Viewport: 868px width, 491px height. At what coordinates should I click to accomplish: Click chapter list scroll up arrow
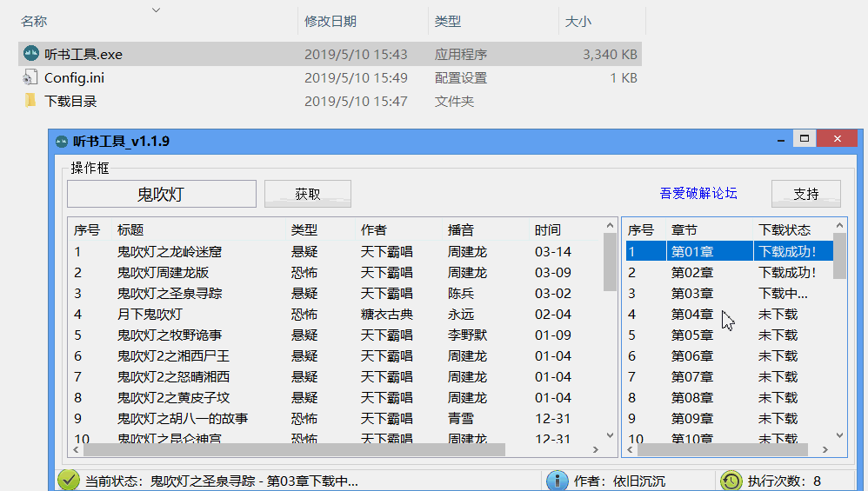point(840,226)
